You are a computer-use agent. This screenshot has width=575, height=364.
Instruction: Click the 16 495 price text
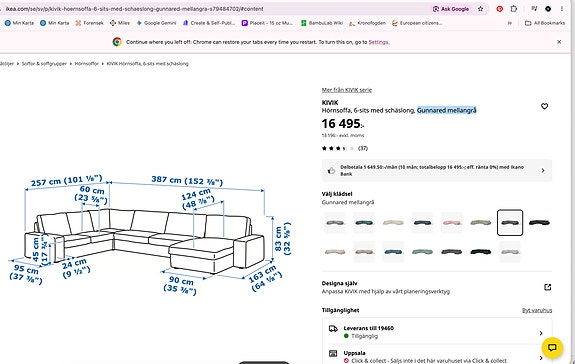click(x=343, y=124)
